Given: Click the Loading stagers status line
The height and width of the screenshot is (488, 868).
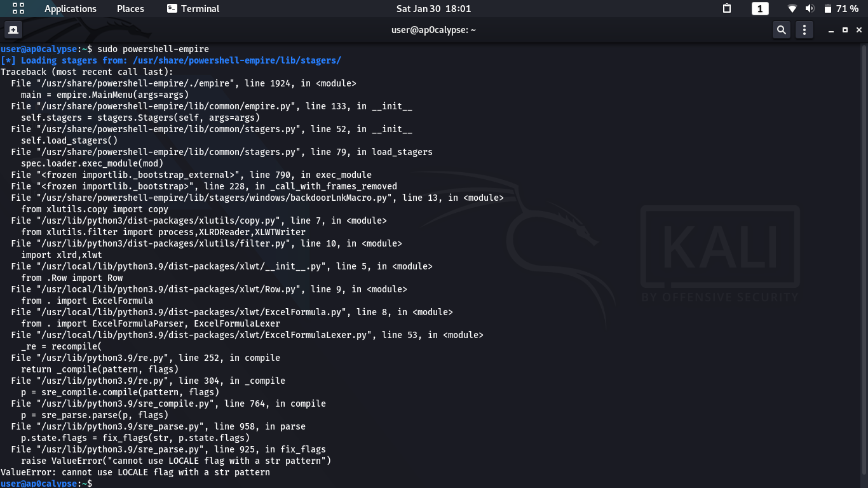Looking at the screenshot, I should coord(171,60).
